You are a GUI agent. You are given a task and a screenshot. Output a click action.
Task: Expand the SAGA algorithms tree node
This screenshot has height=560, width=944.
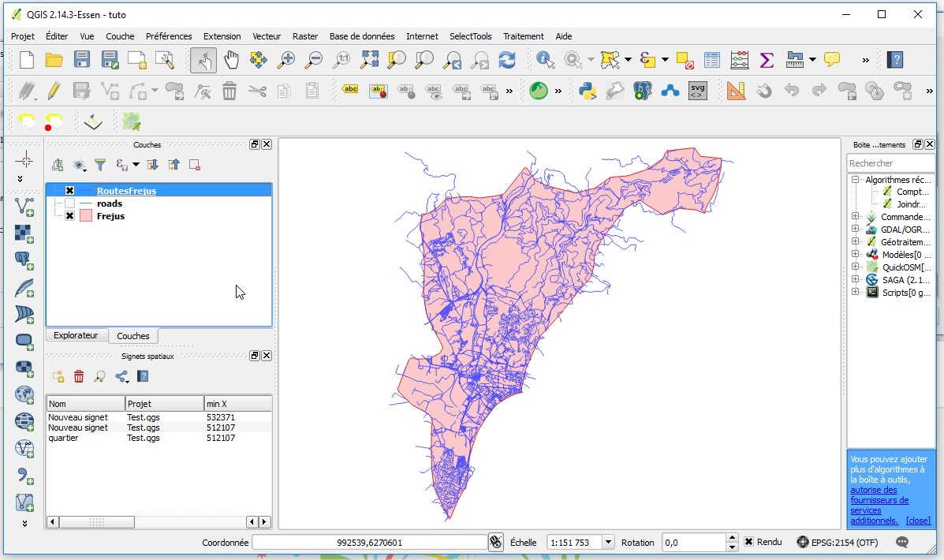pos(855,279)
